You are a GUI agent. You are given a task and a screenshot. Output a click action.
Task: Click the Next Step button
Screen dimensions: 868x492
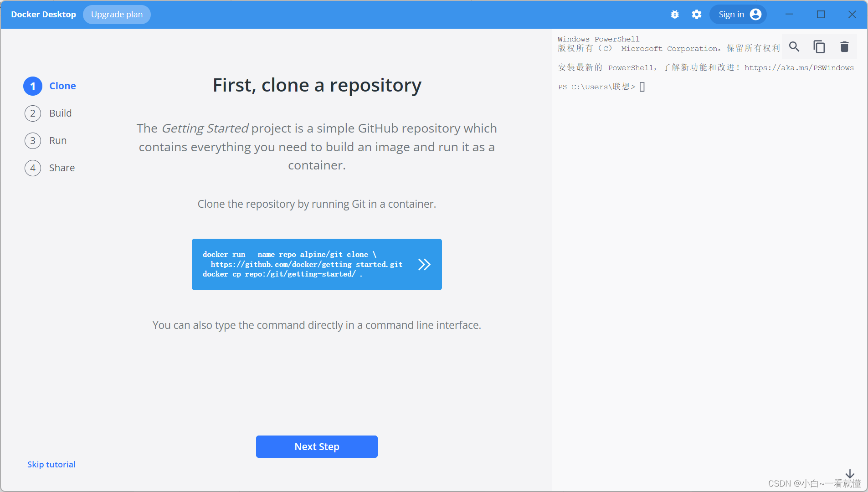(x=317, y=446)
